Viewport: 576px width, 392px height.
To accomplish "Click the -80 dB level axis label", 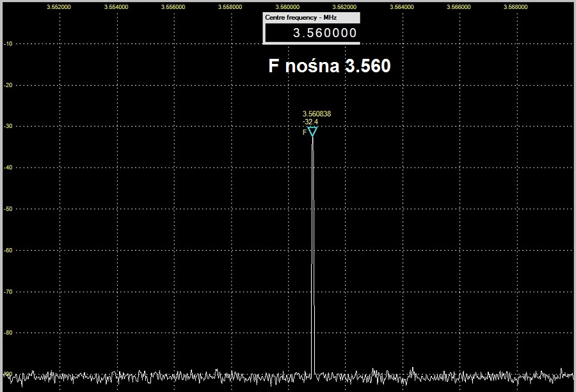I will pyautogui.click(x=9, y=333).
